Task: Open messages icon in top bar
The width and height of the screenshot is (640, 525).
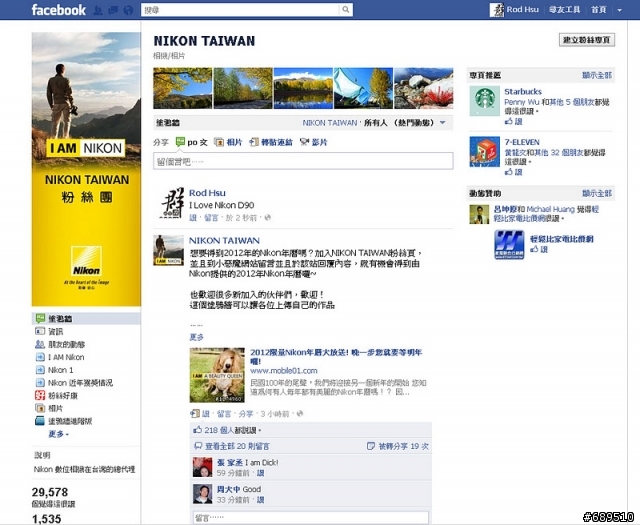Action: (x=113, y=10)
